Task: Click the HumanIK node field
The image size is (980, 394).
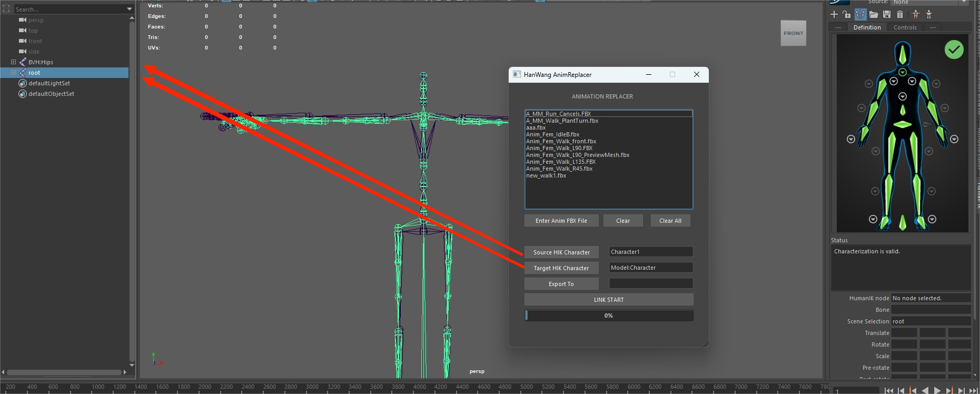Action: [x=931, y=298]
